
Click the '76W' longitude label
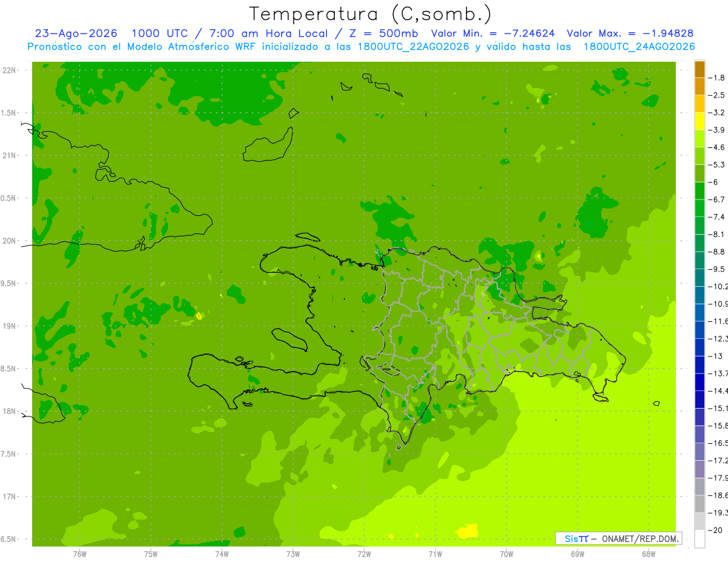[79, 554]
